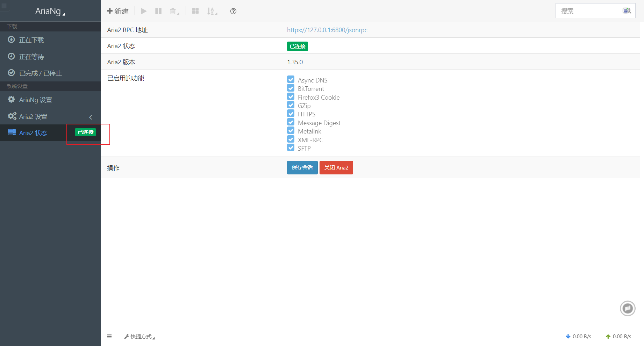The image size is (644, 346).
Task: Toggle the BitTorrent checkbox
Action: 291,88
